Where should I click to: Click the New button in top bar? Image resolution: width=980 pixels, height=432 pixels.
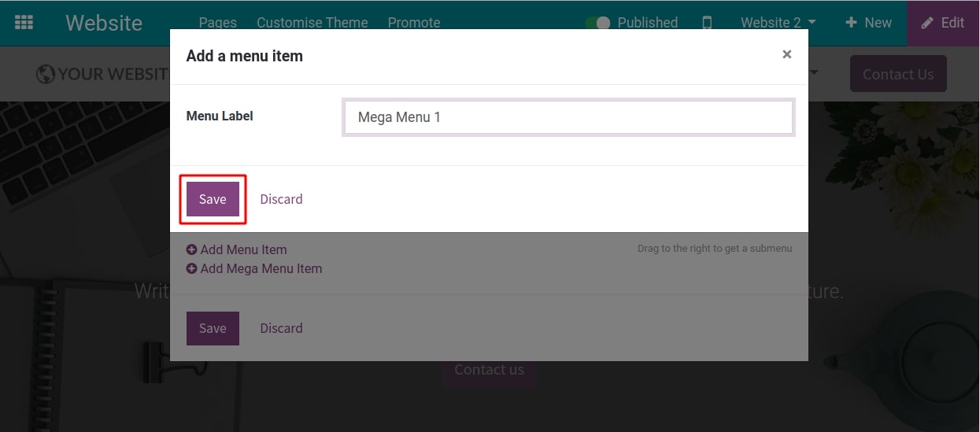pyautogui.click(x=868, y=23)
